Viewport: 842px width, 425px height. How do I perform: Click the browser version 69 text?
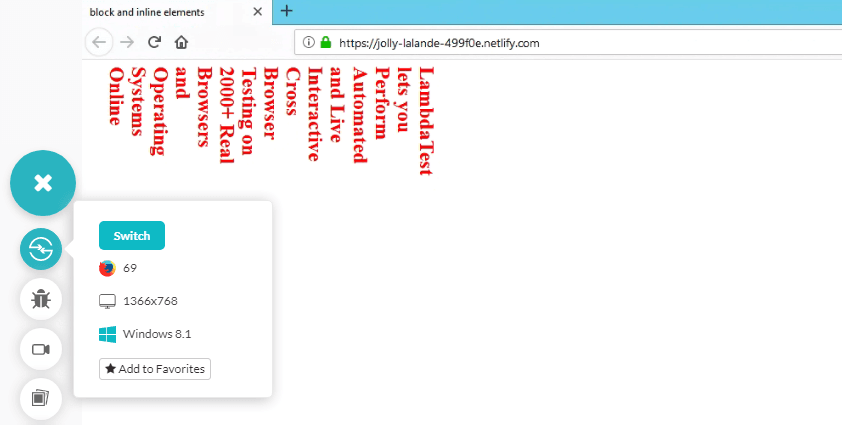click(130, 268)
